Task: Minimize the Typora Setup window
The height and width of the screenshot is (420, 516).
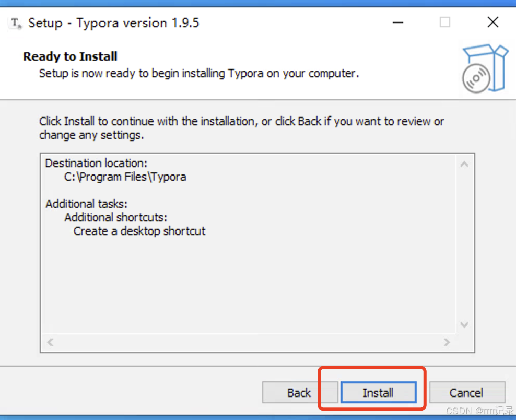Action: tap(397, 22)
